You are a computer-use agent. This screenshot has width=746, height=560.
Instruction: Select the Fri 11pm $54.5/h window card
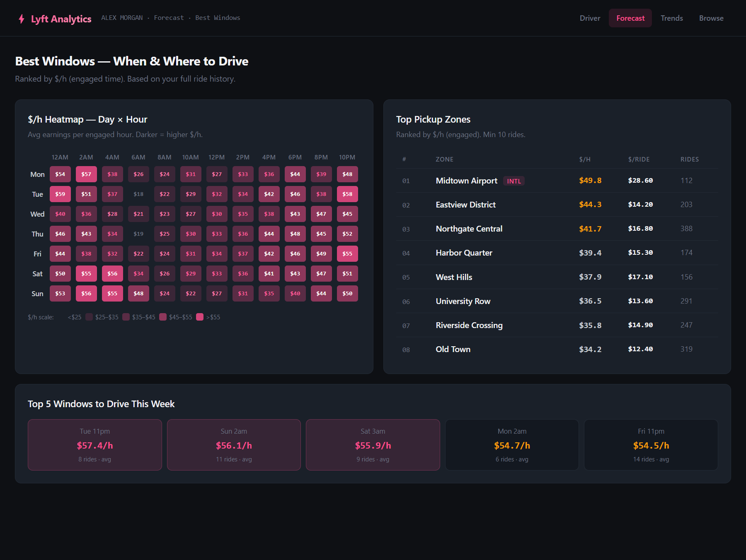[651, 445]
